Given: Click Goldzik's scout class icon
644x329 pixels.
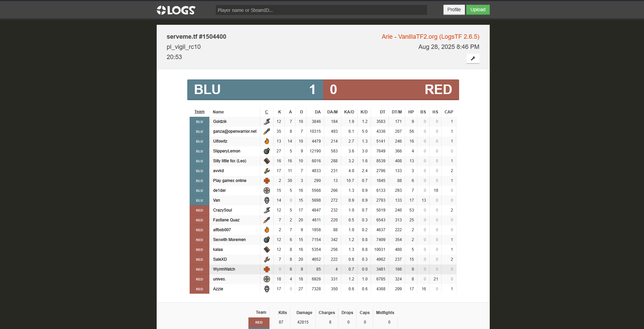Looking at the screenshot, I should point(267,122).
